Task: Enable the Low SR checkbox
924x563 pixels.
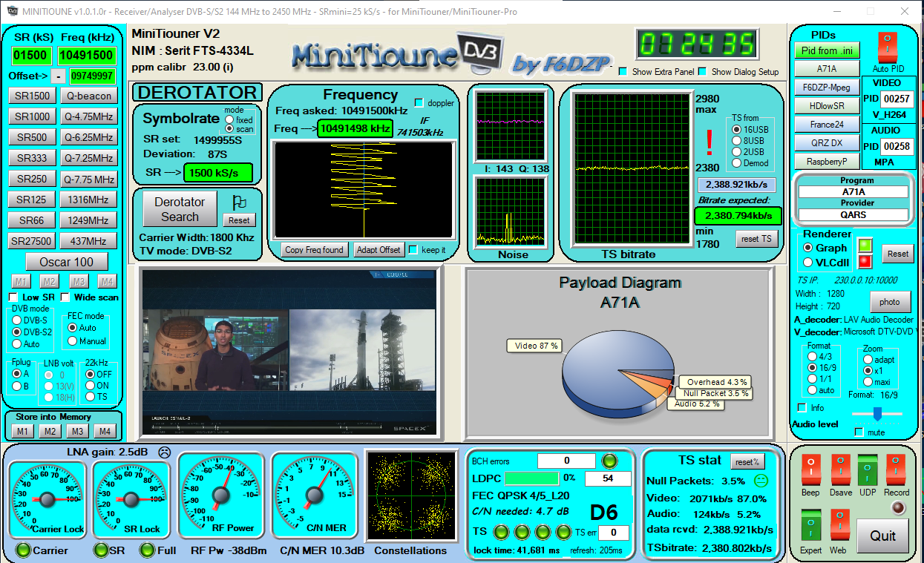Action: coord(13,297)
